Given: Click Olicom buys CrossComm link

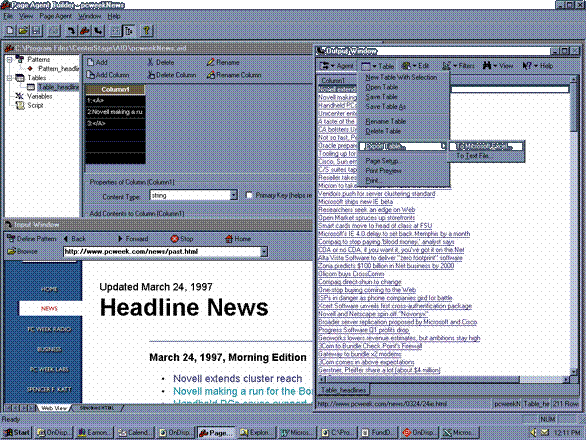Looking at the screenshot, I should click(x=351, y=274).
